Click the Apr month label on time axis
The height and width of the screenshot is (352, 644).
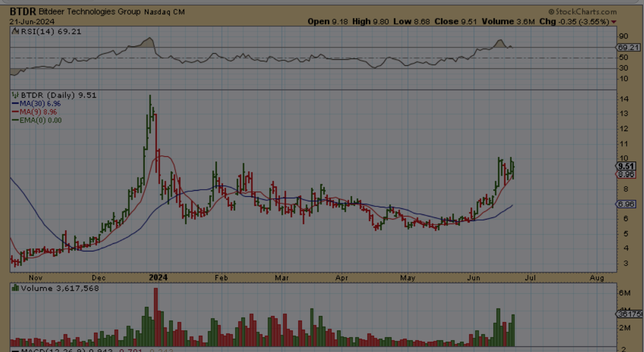pyautogui.click(x=342, y=278)
